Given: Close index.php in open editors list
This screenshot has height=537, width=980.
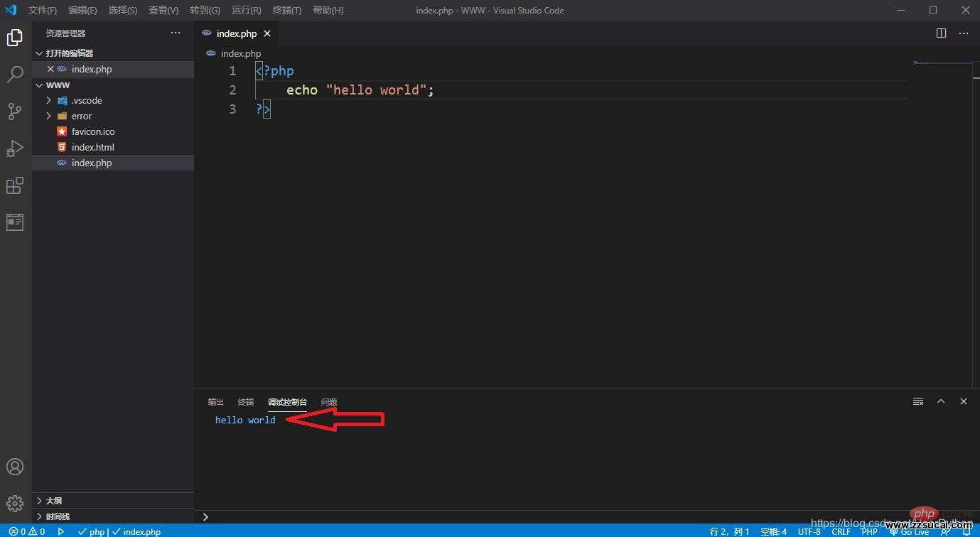Looking at the screenshot, I should [50, 69].
